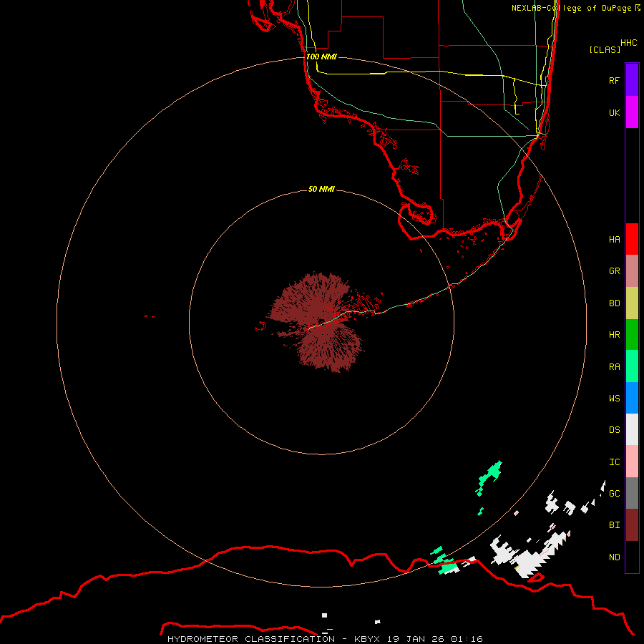Viewport: 644px width, 644px height.
Task: Pick the light green RA swatch
Action: (632, 366)
